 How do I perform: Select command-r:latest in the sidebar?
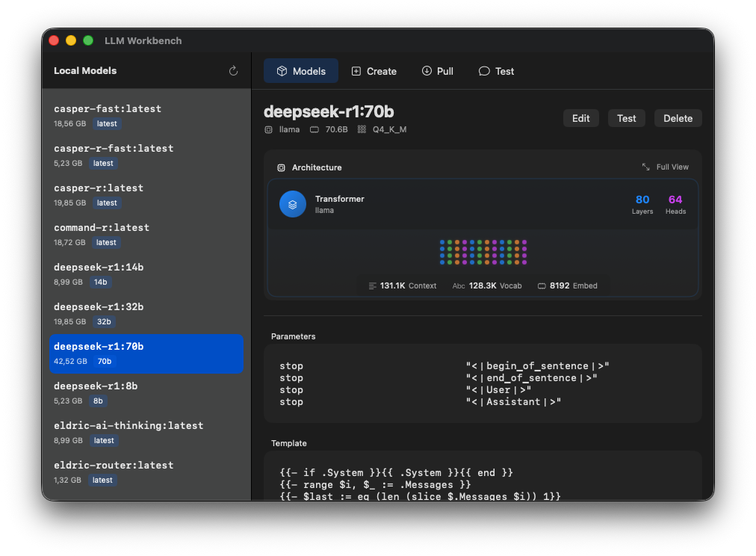146,234
